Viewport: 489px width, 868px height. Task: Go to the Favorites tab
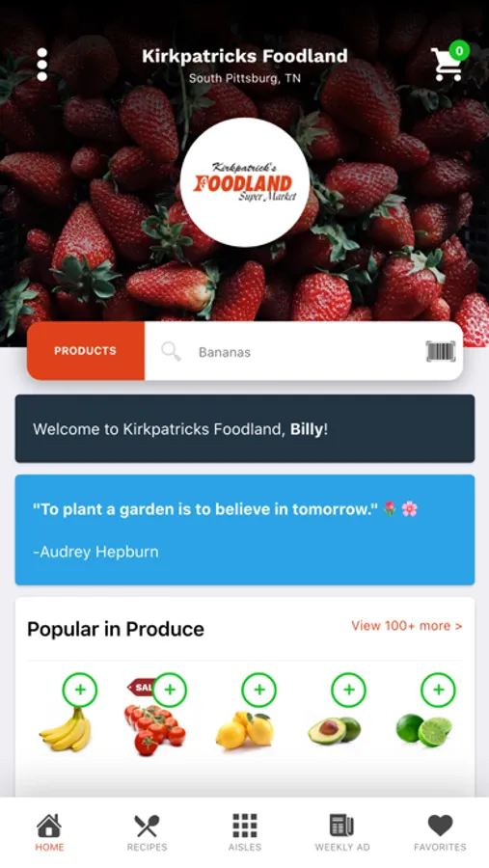[440, 832]
